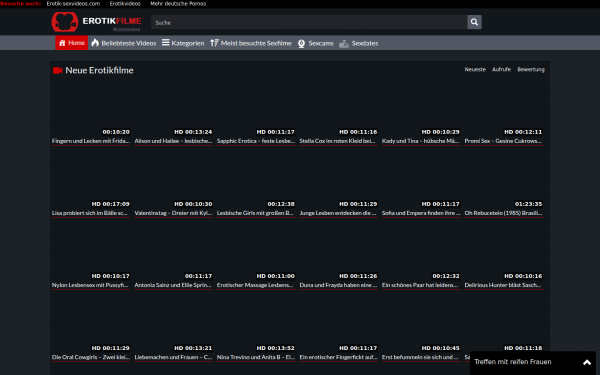Open the Liebemachen und Frauen video title
The image size is (600, 375).
click(x=173, y=357)
